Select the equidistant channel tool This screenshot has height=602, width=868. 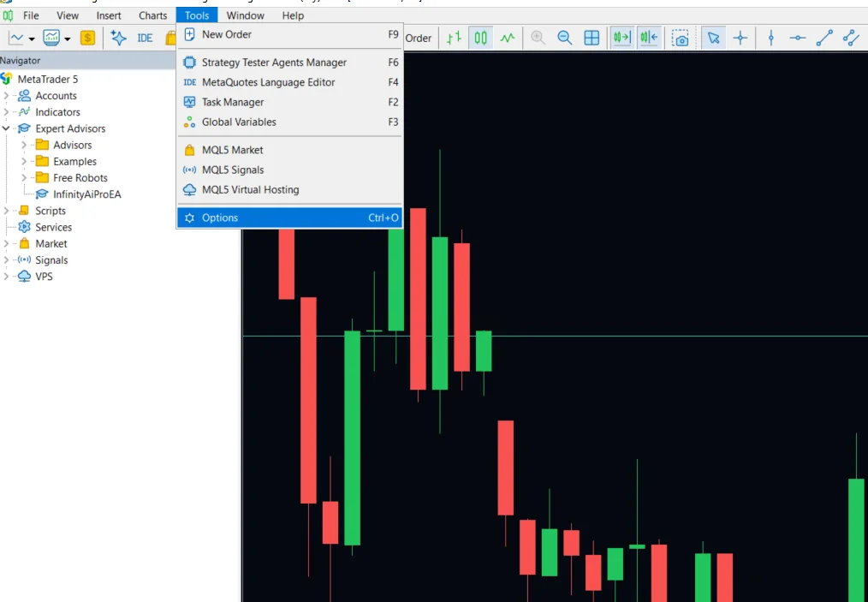851,38
